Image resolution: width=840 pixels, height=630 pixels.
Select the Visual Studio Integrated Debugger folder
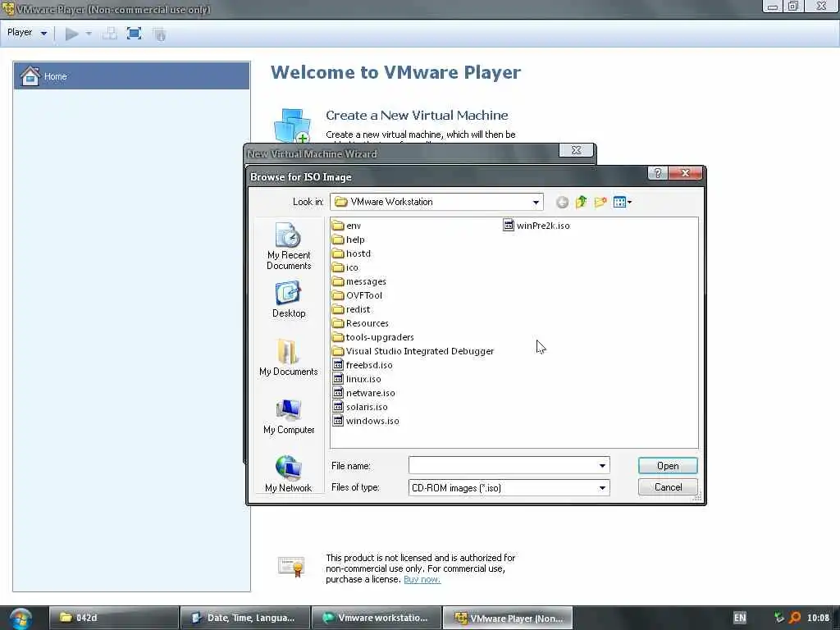[413, 351]
